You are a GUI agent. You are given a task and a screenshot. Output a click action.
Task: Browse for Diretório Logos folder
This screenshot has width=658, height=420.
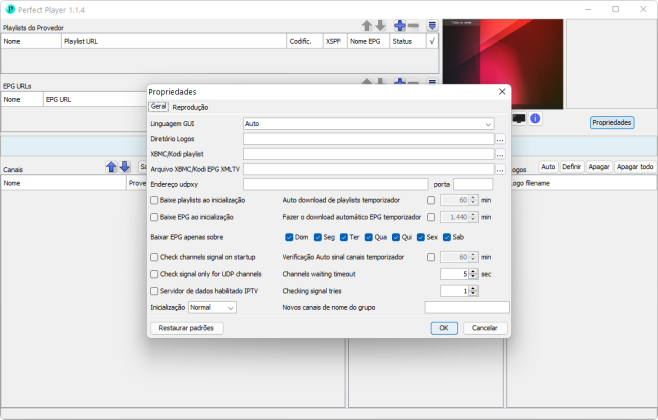(500, 139)
